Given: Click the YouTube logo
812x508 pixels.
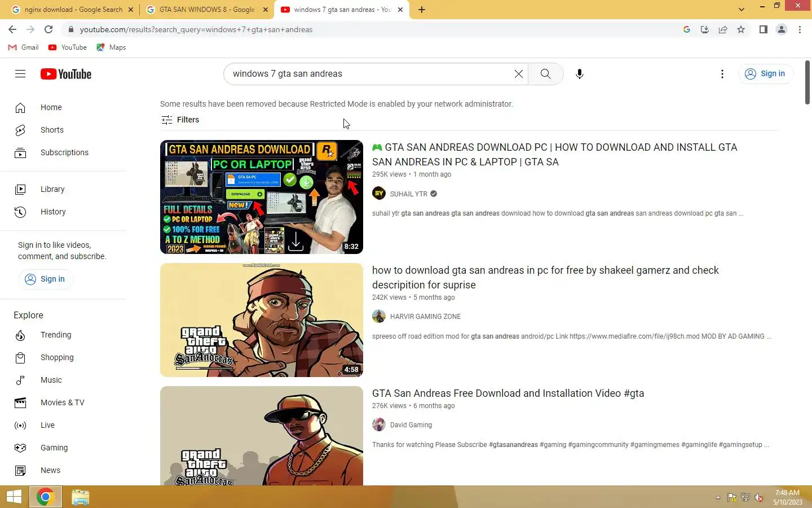Looking at the screenshot, I should pos(66,74).
